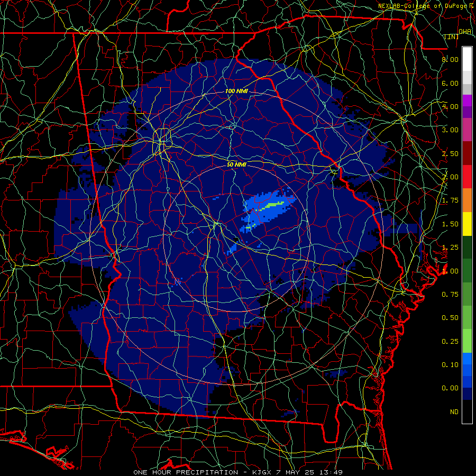Screen dimensions: 476x476
Task: Pick the white swatch atop the legend
Action: point(467,59)
